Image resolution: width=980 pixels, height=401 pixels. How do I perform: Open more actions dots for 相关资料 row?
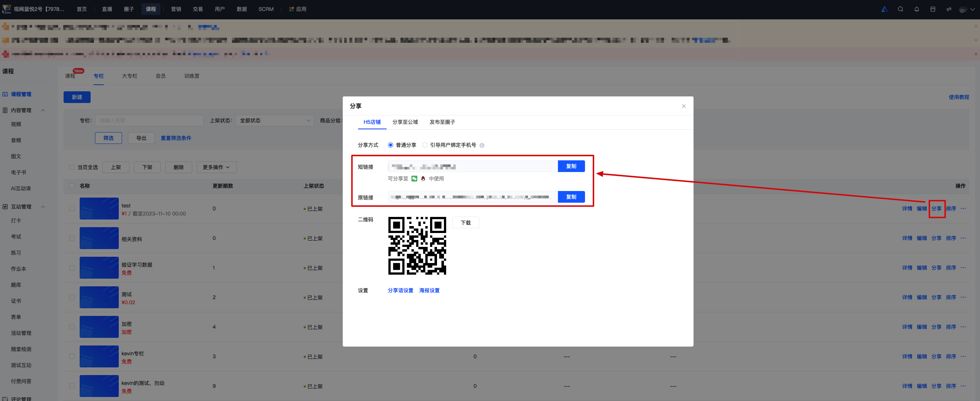click(963, 238)
